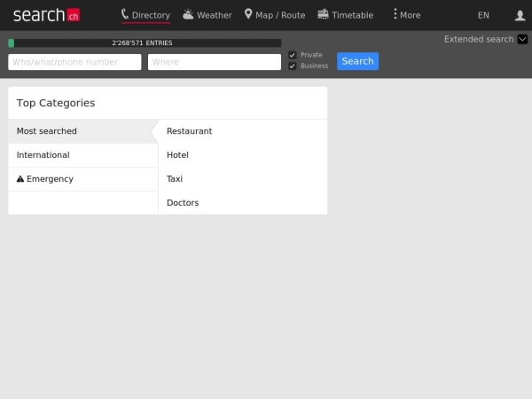Click the Emergency warning triangle icon
532x399 pixels.
pyautogui.click(x=20, y=179)
